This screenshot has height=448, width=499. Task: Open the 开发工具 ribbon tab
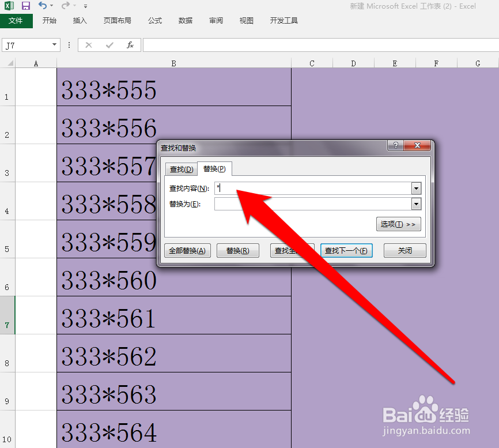(x=284, y=21)
